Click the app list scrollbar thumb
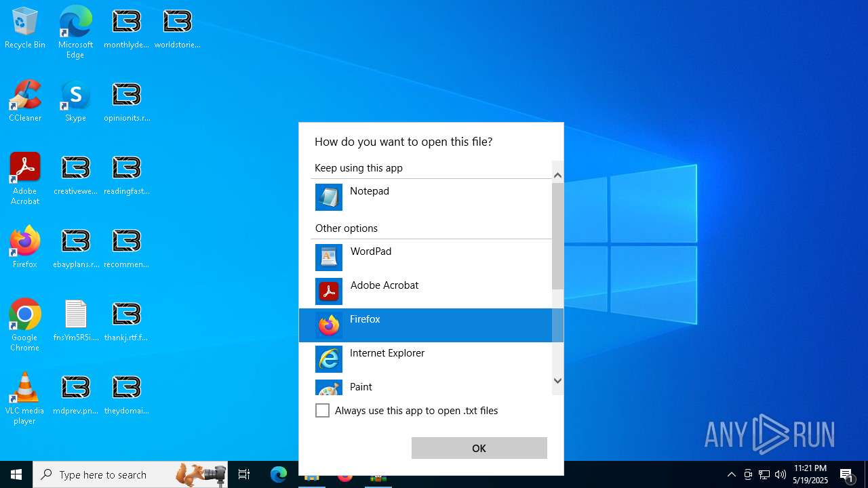Screen dimensions: 868x488 557,236
